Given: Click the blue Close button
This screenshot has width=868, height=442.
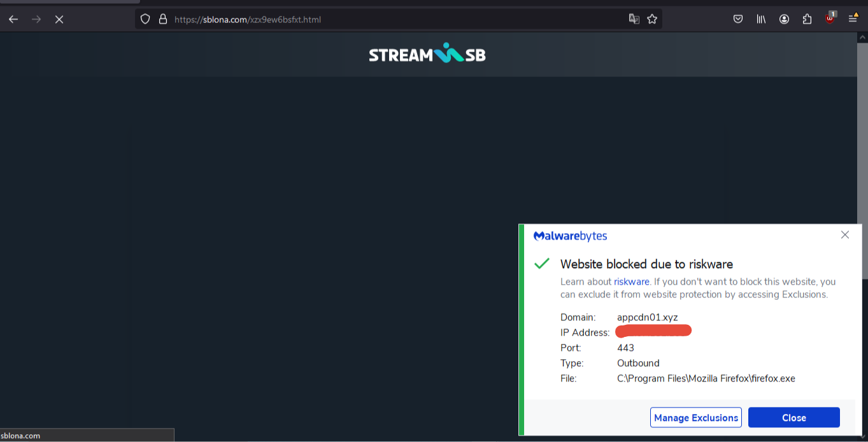Looking at the screenshot, I should coord(794,418).
